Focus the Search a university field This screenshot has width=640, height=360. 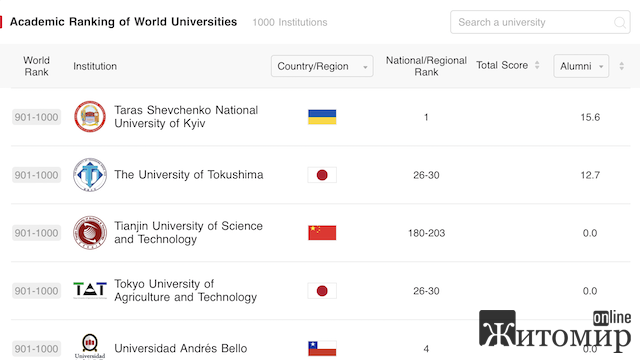[540, 22]
